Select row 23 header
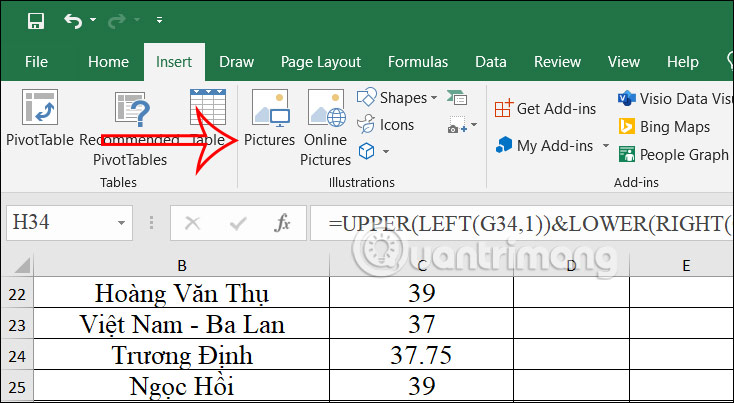The image size is (734, 403). (17, 325)
